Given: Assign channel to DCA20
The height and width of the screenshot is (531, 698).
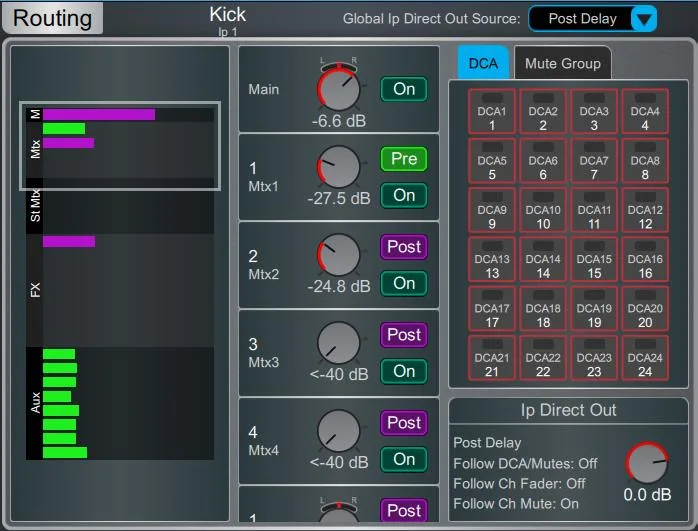Looking at the screenshot, I should click(x=645, y=309).
